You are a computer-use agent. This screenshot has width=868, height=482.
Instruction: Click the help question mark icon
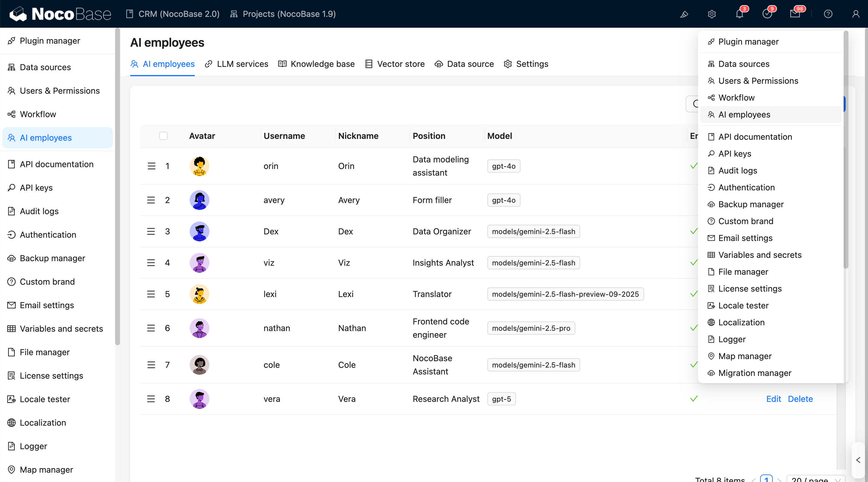(x=828, y=14)
